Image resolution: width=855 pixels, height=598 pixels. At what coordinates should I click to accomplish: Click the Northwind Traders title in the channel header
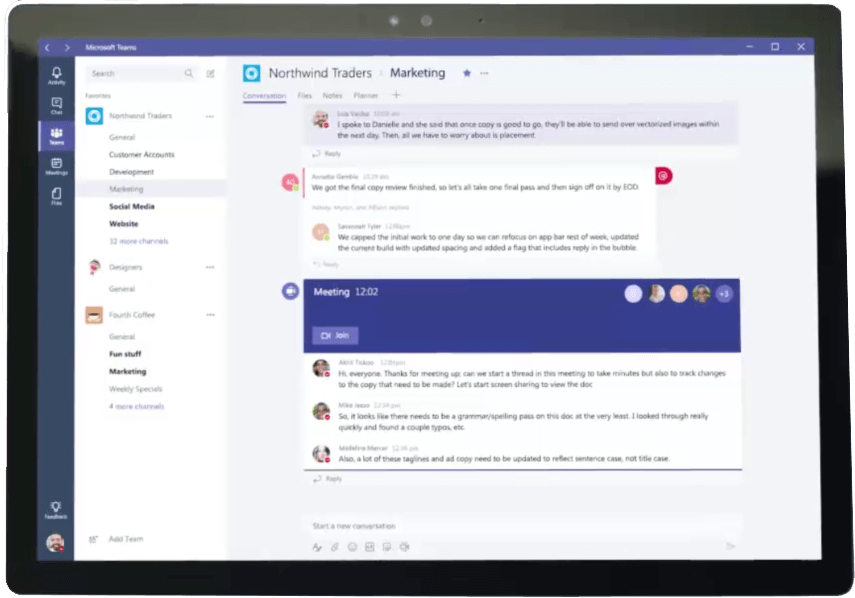320,73
